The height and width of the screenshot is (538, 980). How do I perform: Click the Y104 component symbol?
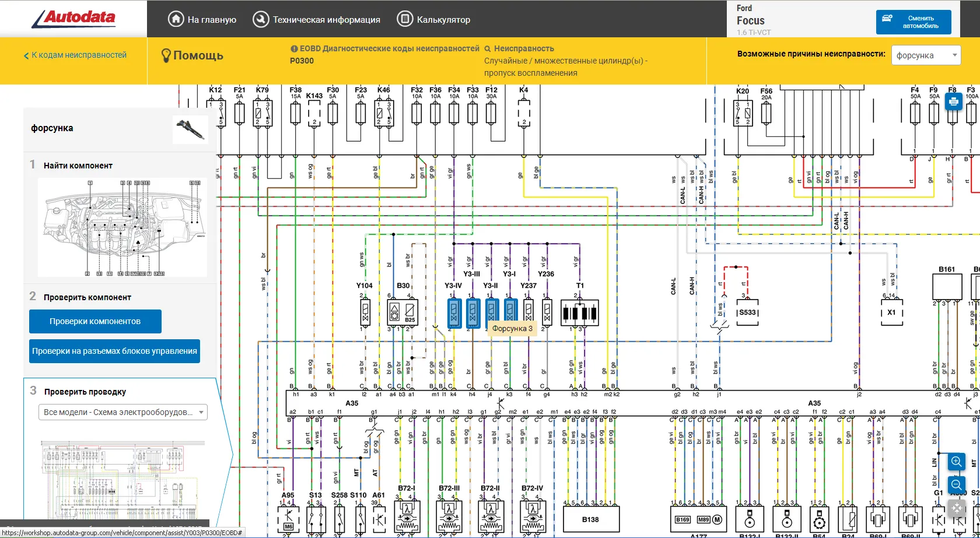pos(365,312)
